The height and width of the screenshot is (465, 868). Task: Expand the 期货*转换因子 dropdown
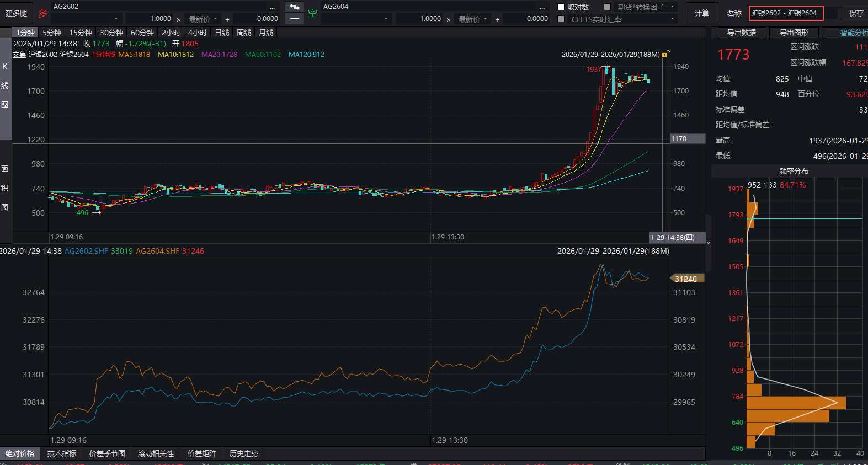672,7
